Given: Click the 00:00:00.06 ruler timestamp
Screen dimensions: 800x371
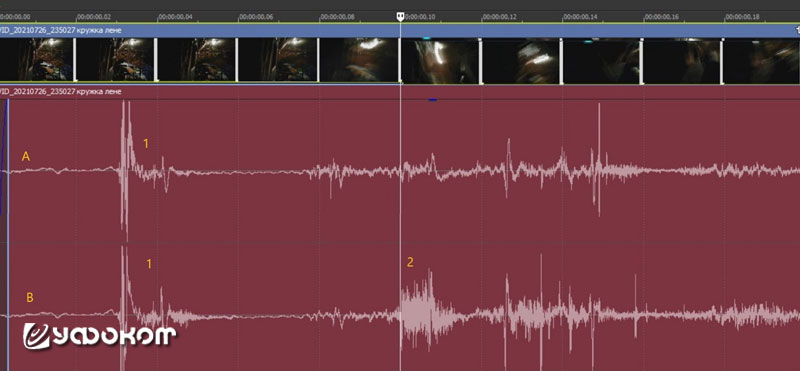Looking at the screenshot, I should (x=255, y=17).
